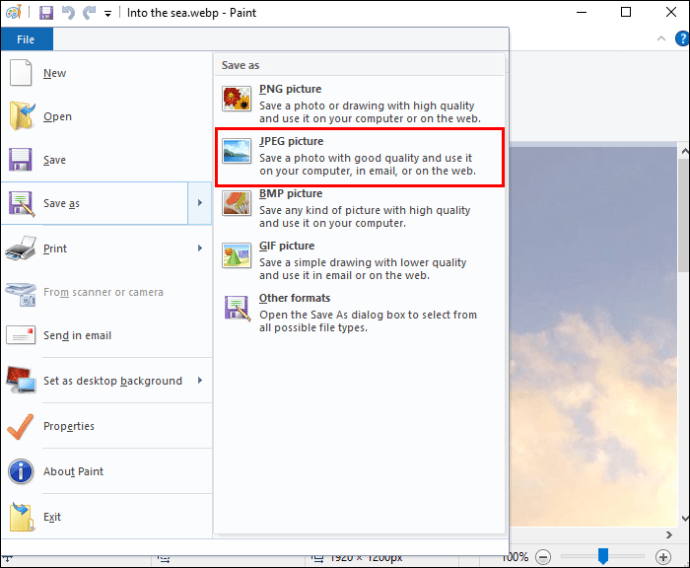690x568 pixels.
Task: Click the PNG picture flower thumbnail icon
Action: coord(236,99)
